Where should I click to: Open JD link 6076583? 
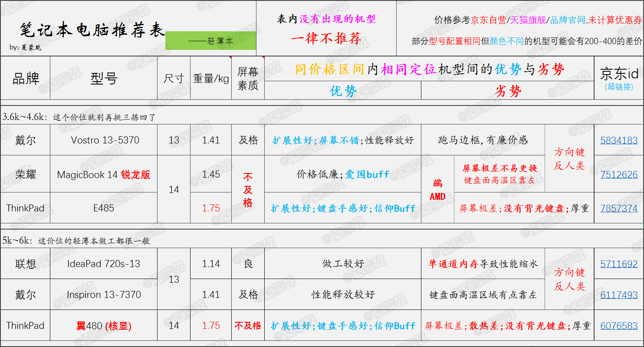619,326
